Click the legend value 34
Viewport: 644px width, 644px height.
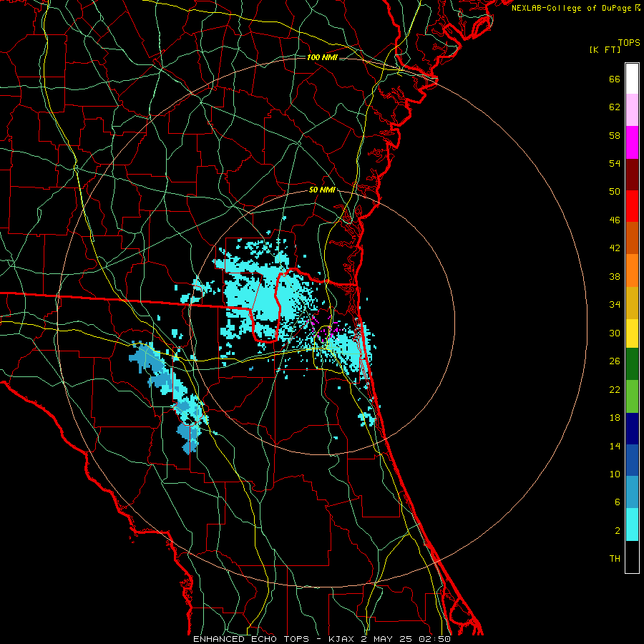pyautogui.click(x=615, y=305)
